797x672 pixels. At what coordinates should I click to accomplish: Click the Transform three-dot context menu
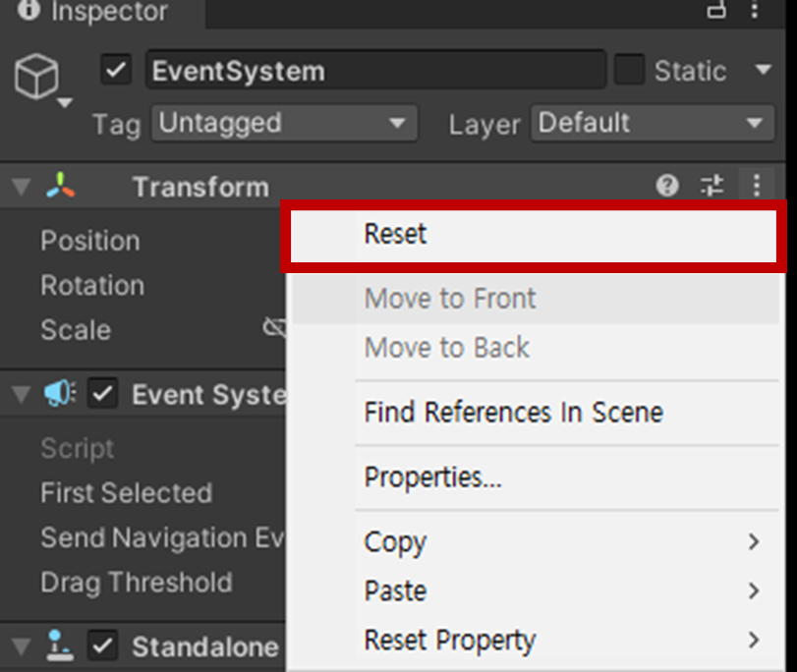(757, 186)
